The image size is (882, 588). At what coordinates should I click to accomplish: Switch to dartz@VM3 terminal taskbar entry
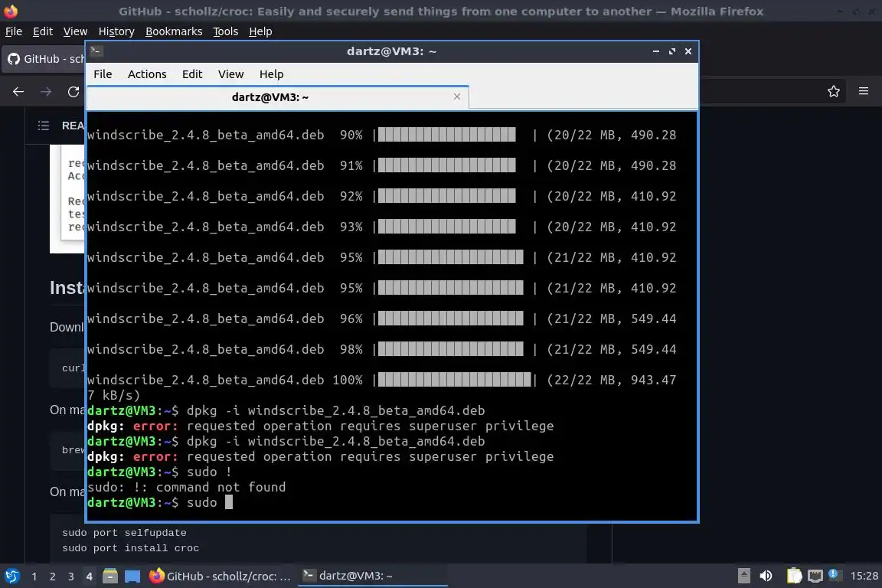tap(372, 576)
